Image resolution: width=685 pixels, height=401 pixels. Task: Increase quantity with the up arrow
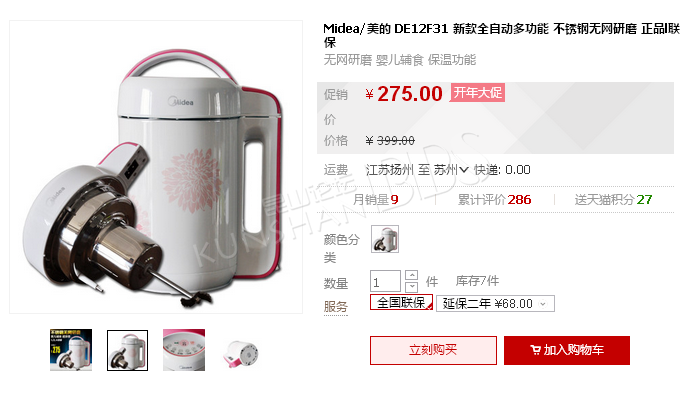coord(412,275)
